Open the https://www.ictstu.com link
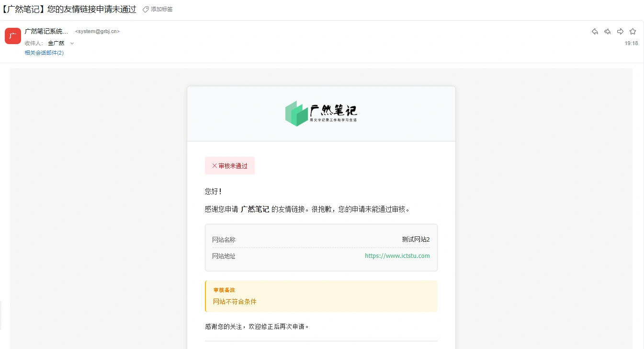Screen dimensions: 644x349 tap(397, 256)
